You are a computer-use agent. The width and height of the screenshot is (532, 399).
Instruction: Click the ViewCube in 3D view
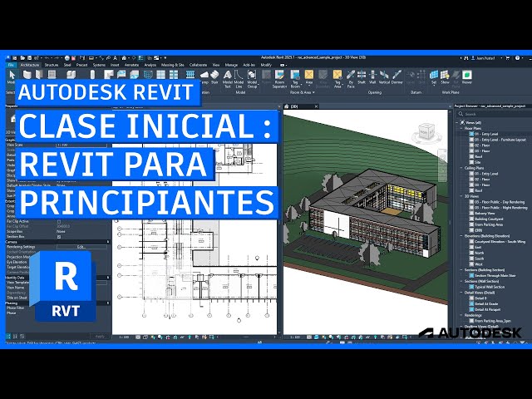(426, 133)
